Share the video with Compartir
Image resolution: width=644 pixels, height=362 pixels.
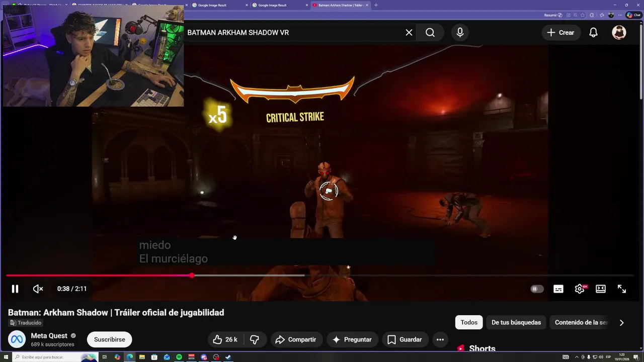coord(296,339)
